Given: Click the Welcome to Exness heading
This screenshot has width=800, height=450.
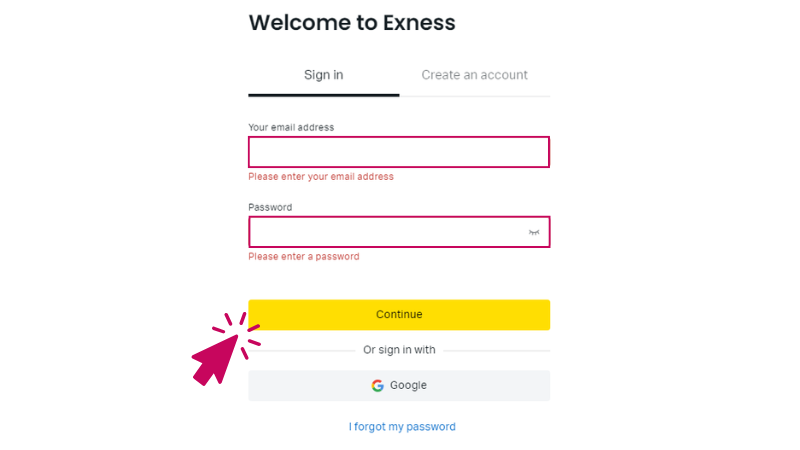Looking at the screenshot, I should point(352,23).
